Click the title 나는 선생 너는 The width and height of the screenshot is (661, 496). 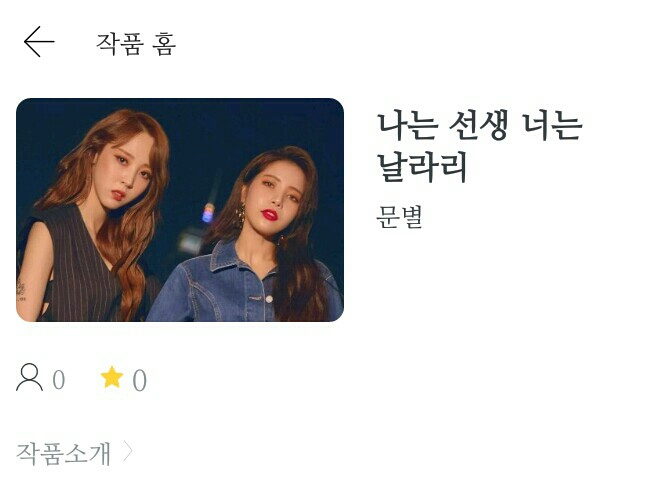[x=479, y=126]
